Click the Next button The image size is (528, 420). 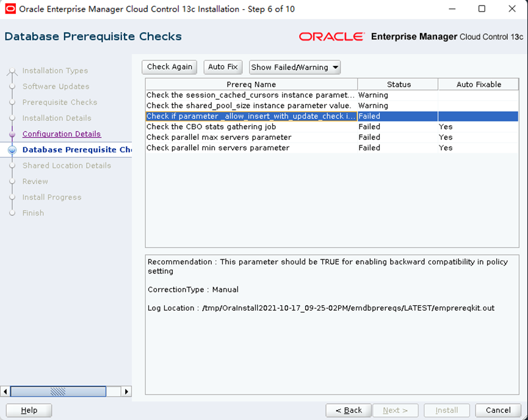[396, 410]
